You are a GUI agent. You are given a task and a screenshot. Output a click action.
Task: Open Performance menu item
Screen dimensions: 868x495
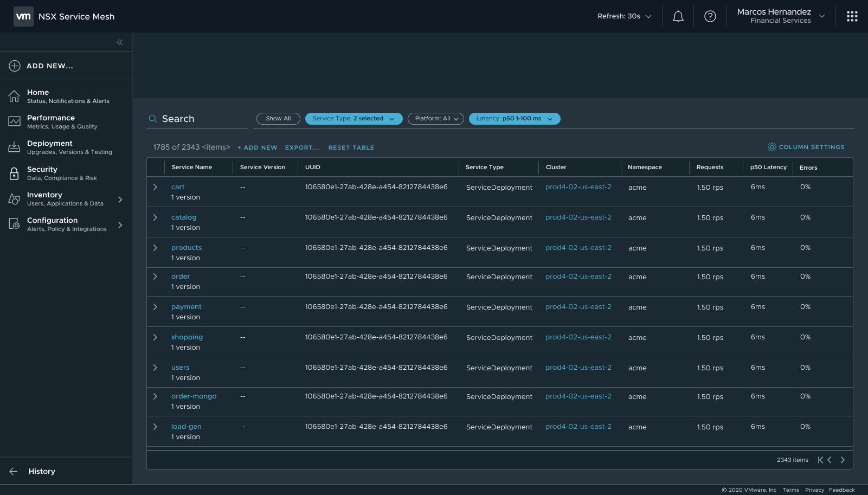66,121
